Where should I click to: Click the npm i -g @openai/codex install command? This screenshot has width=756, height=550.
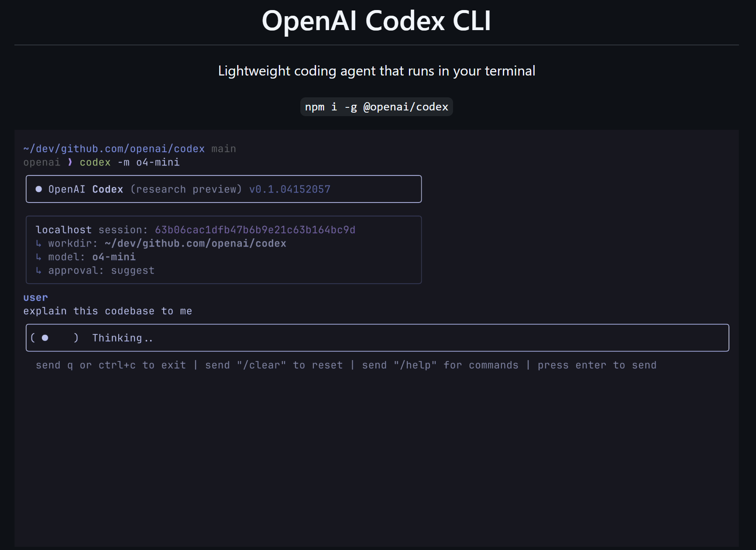376,107
